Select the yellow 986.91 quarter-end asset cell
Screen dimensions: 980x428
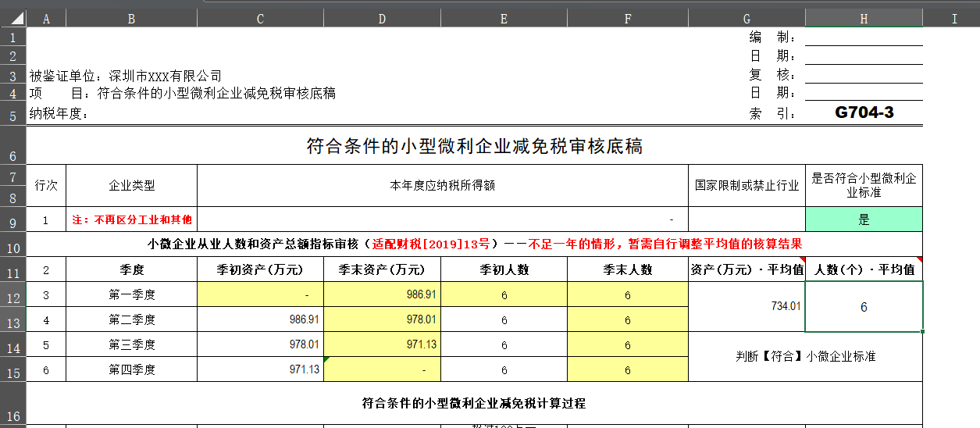[x=382, y=294]
